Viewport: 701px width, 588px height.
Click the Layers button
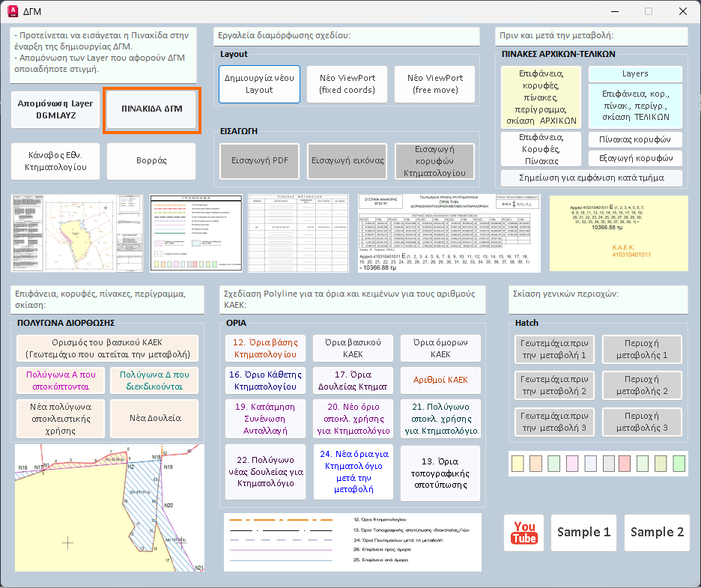tap(635, 73)
